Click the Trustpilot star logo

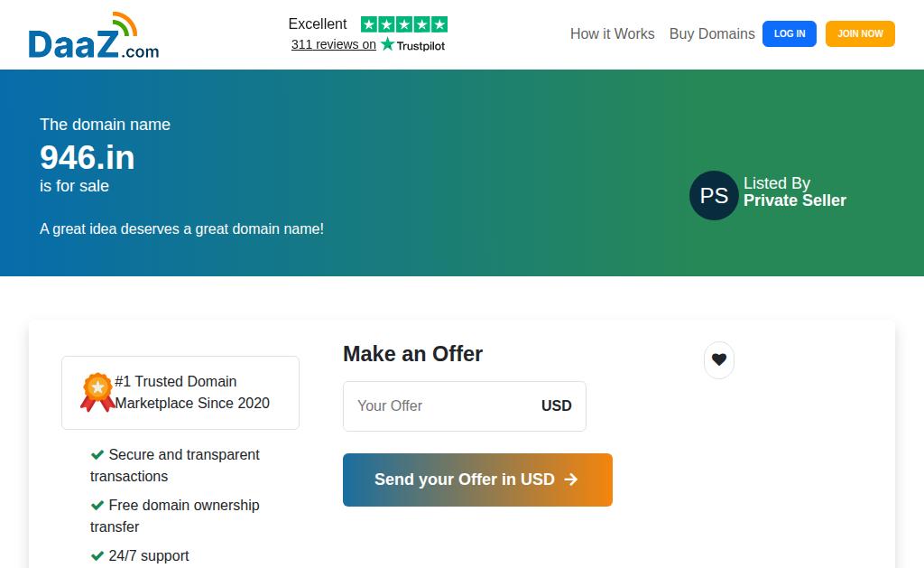click(387, 44)
